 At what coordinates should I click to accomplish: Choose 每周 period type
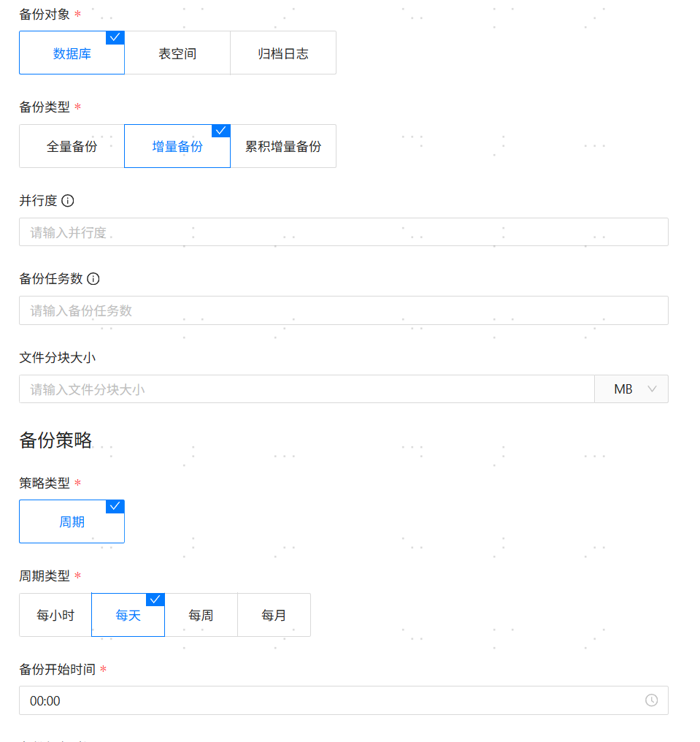201,615
